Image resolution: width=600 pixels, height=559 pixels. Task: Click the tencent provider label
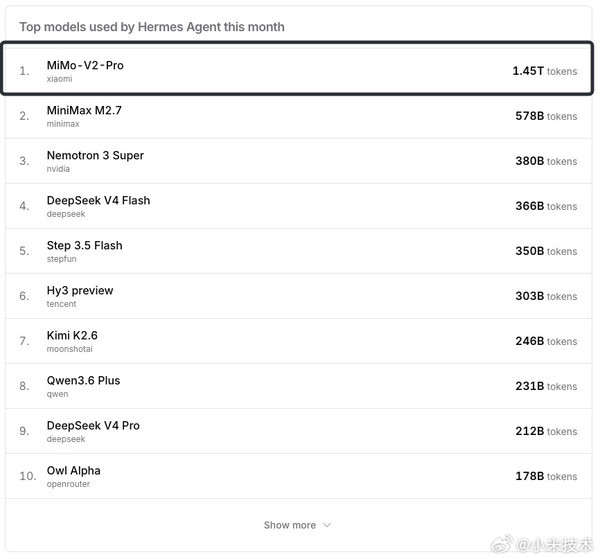(x=61, y=304)
